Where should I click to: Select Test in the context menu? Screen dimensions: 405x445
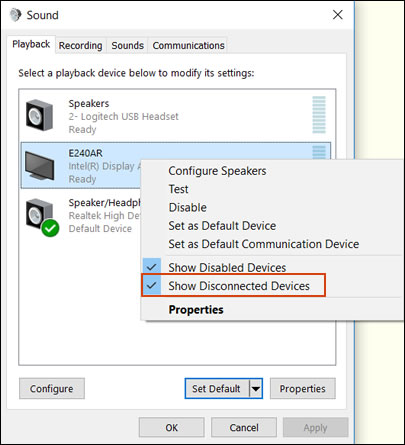pyautogui.click(x=178, y=189)
